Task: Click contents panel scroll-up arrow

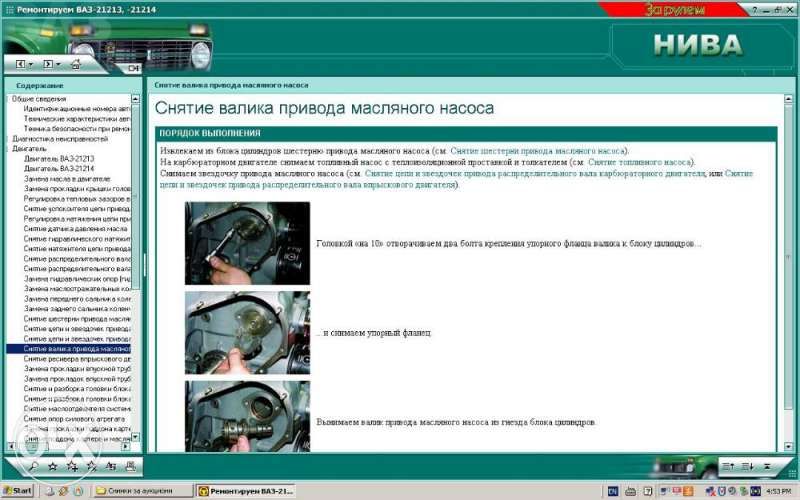Action: pyautogui.click(x=135, y=99)
